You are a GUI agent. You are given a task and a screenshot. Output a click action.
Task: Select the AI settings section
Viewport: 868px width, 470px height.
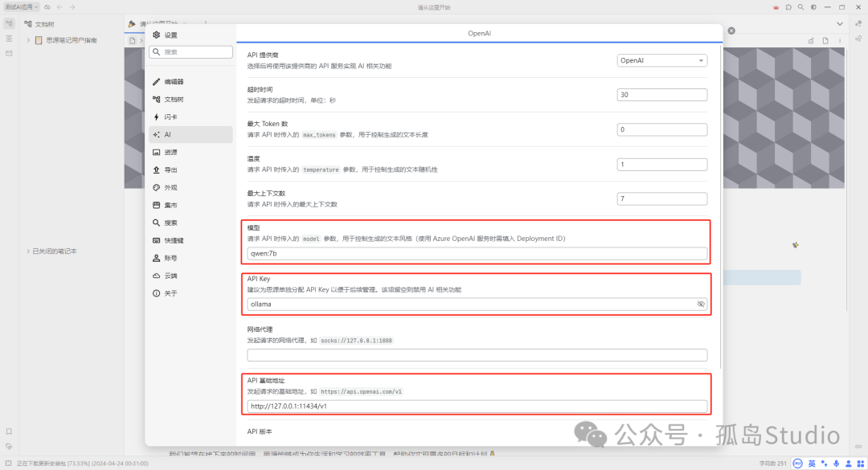(x=190, y=134)
